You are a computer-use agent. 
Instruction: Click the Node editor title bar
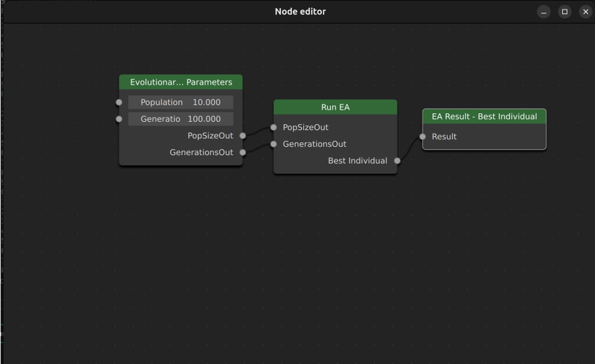(300, 11)
